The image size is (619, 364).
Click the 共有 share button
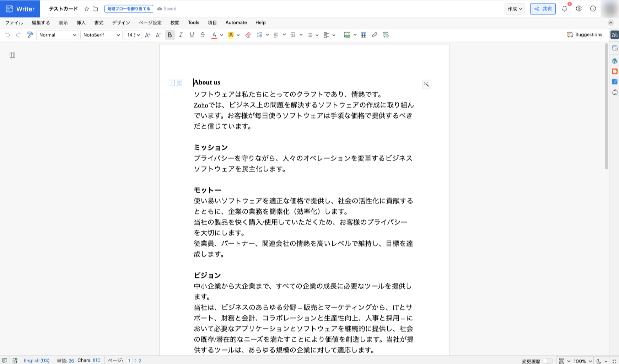[543, 9]
